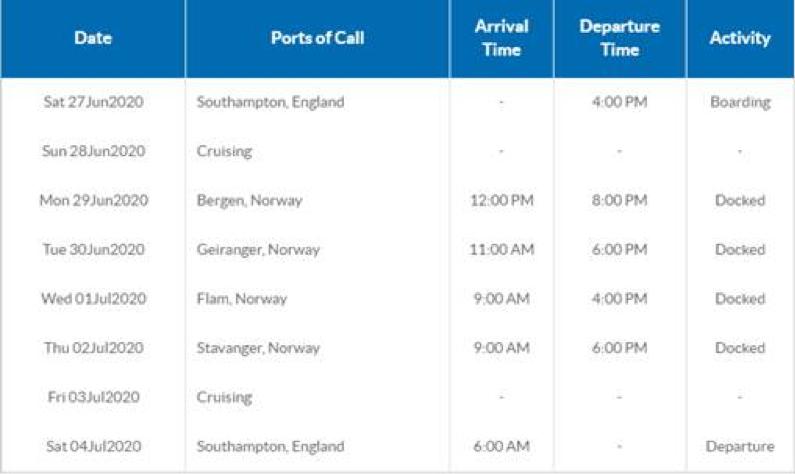Click the 6:00 AM arrival time

tap(501, 446)
